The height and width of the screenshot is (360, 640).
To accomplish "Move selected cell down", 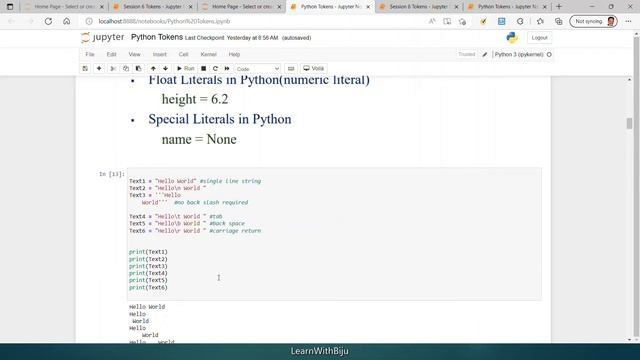I will pyautogui.click(x=165, y=69).
